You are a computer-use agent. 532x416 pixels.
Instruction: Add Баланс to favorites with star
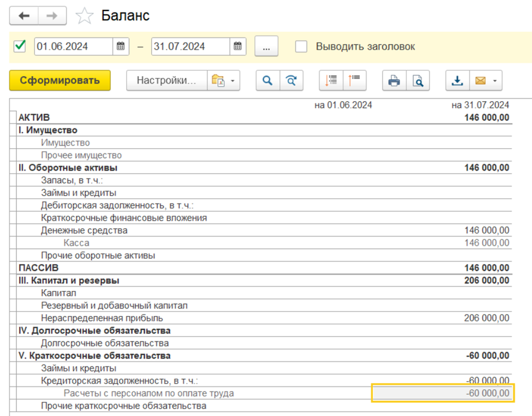84,16
